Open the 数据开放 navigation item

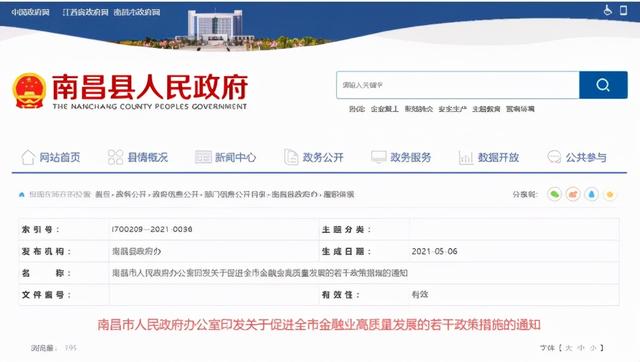pos(489,157)
